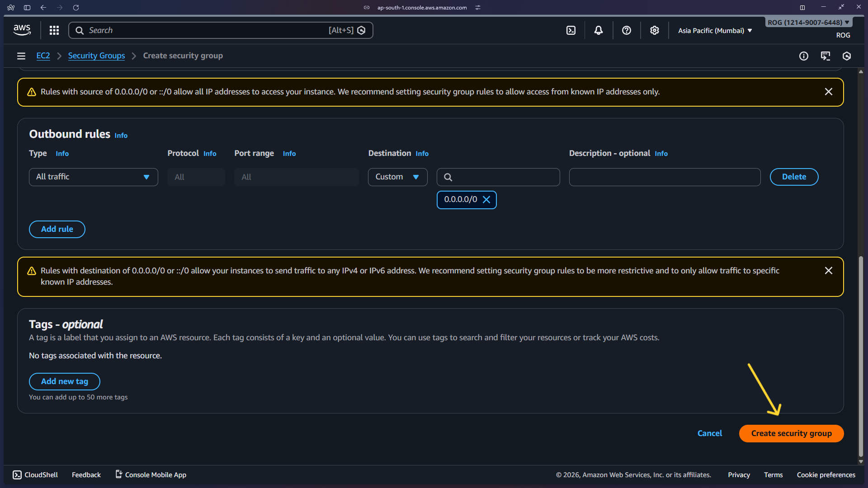868x488 pixels.
Task: Open the AWS services grid menu
Action: [54, 30]
